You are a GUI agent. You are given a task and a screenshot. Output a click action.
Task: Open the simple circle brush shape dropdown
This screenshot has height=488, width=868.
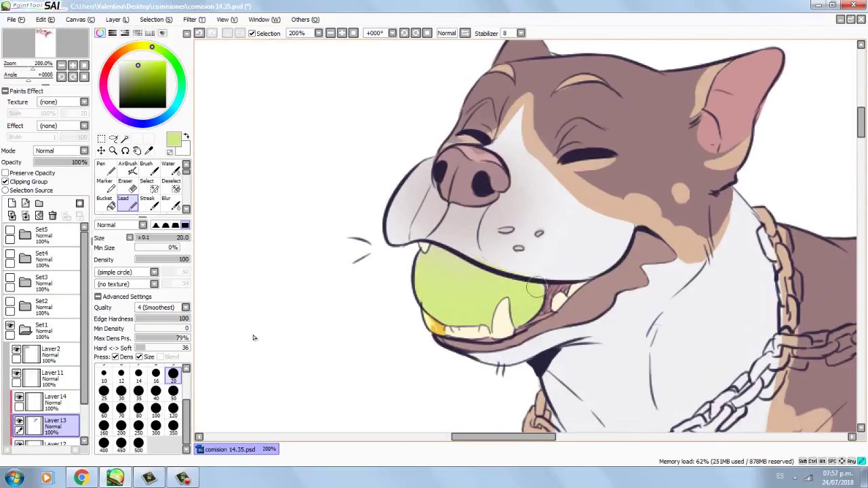point(127,272)
